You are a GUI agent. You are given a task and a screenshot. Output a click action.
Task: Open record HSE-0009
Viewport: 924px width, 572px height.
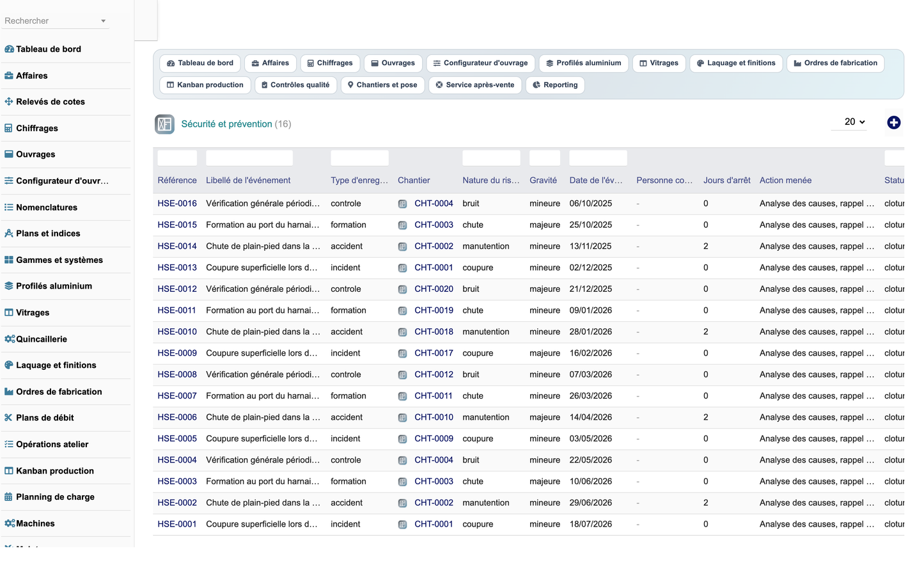click(x=177, y=353)
